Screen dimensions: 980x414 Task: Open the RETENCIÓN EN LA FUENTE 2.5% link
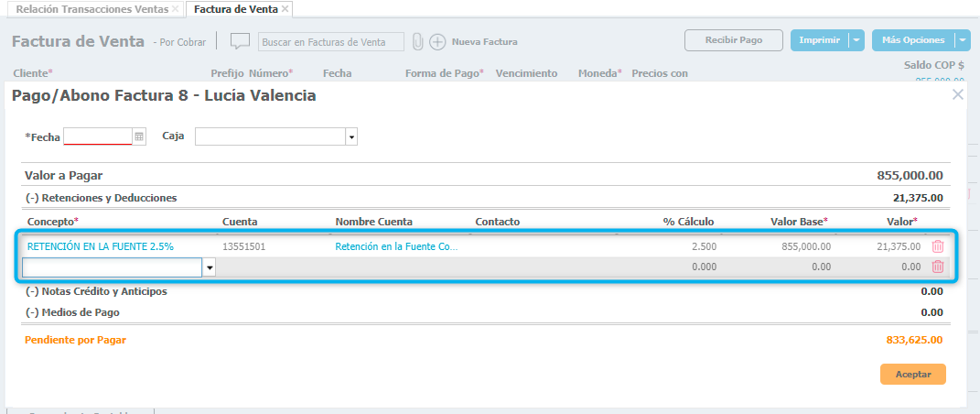point(101,246)
